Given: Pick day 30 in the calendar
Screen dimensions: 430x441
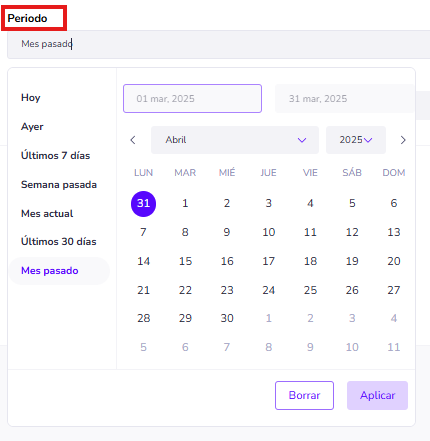Looking at the screenshot, I should coord(227,318).
